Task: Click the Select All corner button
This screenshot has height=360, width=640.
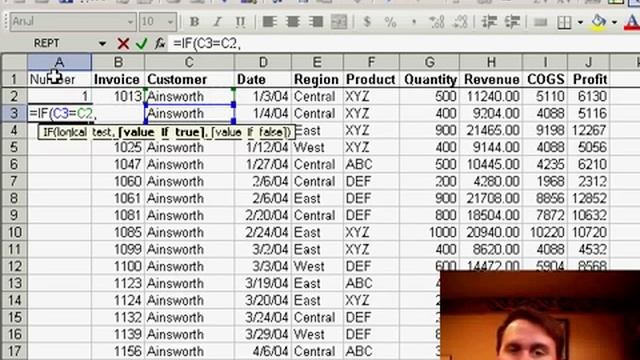Action: click(x=14, y=62)
